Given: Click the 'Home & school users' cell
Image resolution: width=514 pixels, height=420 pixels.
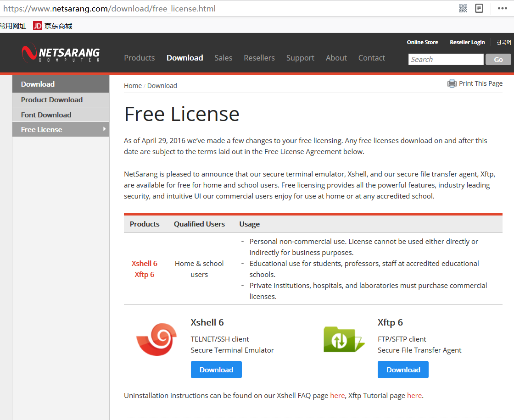Looking at the screenshot, I should (x=199, y=269).
